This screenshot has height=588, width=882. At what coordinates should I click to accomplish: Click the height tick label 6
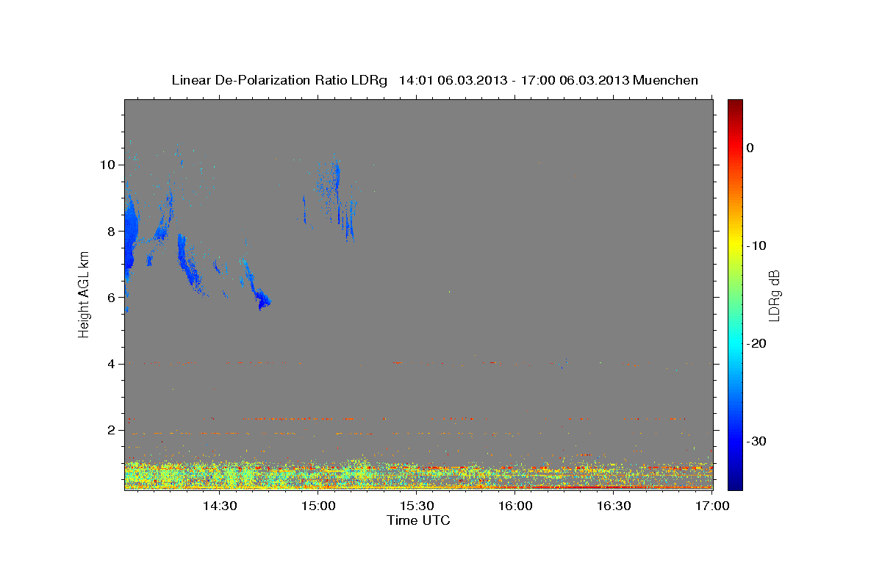(x=112, y=297)
